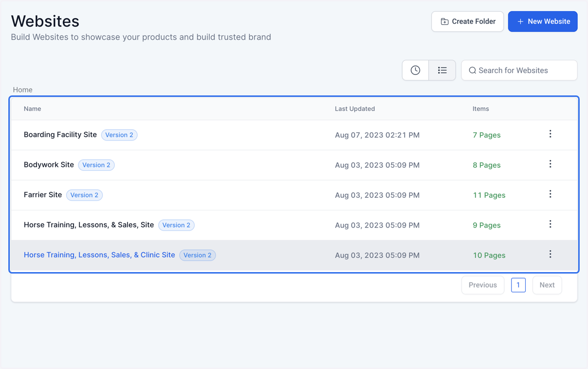Open Boarding Facility Site
Viewport: 588px width, 369px height.
coord(60,135)
